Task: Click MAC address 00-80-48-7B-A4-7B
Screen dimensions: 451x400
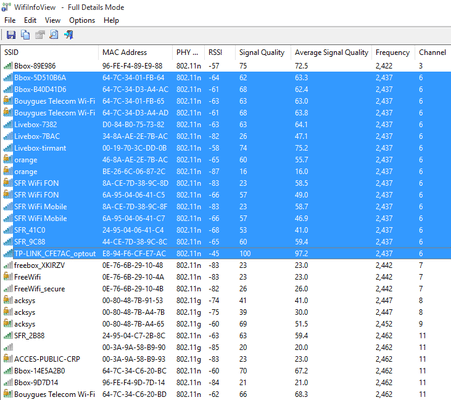Action: click(x=133, y=312)
